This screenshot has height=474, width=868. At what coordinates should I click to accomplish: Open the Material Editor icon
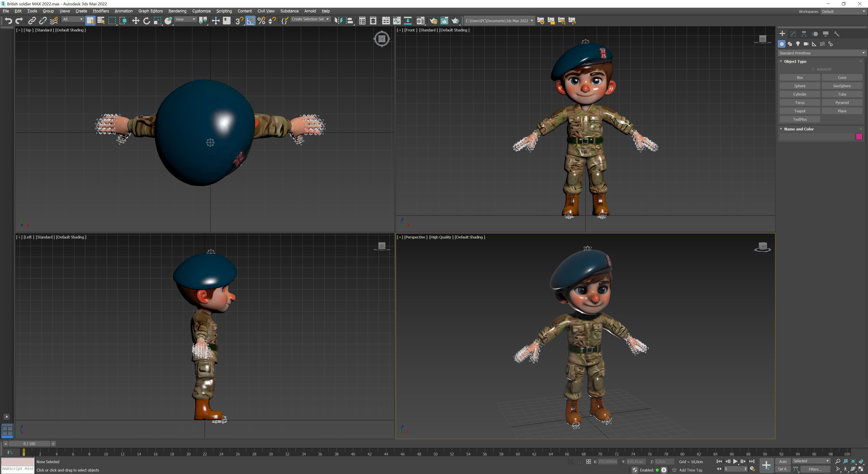pyautogui.click(x=420, y=21)
